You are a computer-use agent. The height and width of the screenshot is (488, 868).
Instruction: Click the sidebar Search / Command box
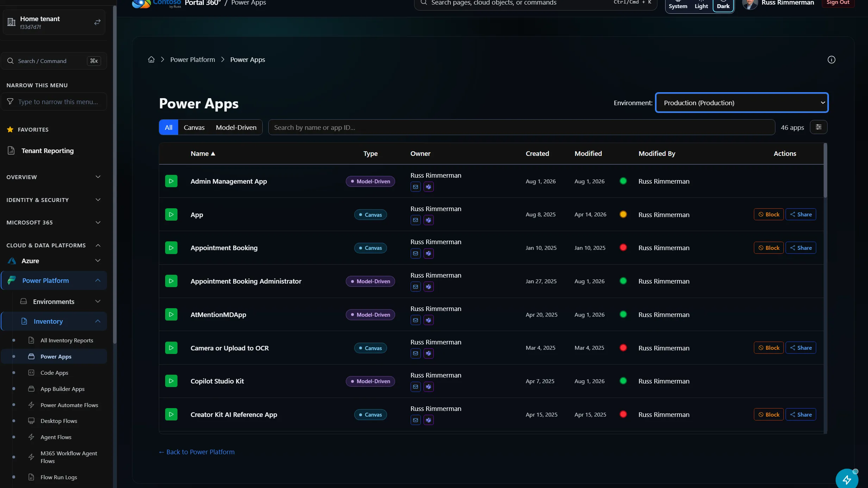pyautogui.click(x=54, y=61)
